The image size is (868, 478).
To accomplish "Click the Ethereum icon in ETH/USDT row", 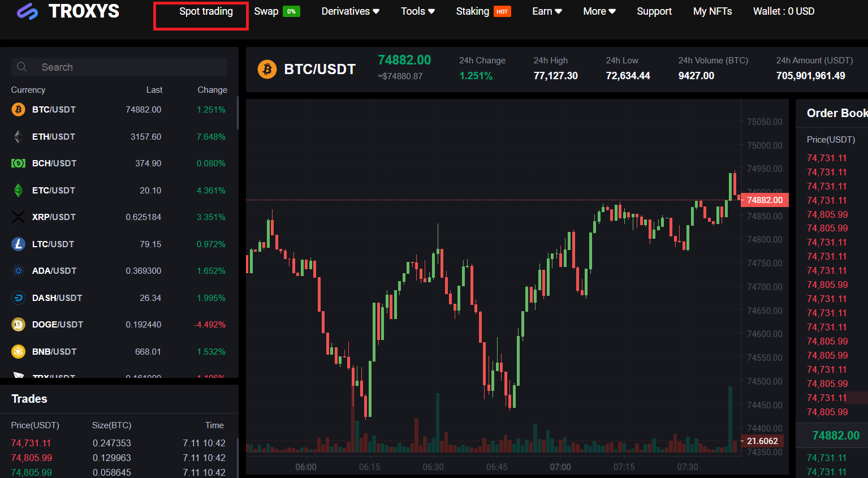I will pyautogui.click(x=19, y=136).
